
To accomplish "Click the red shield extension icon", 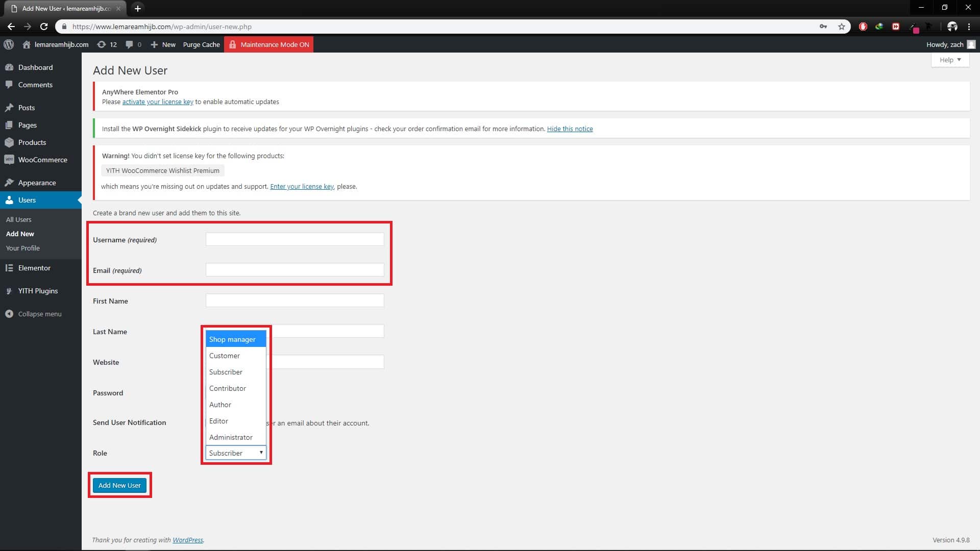I will (x=863, y=27).
